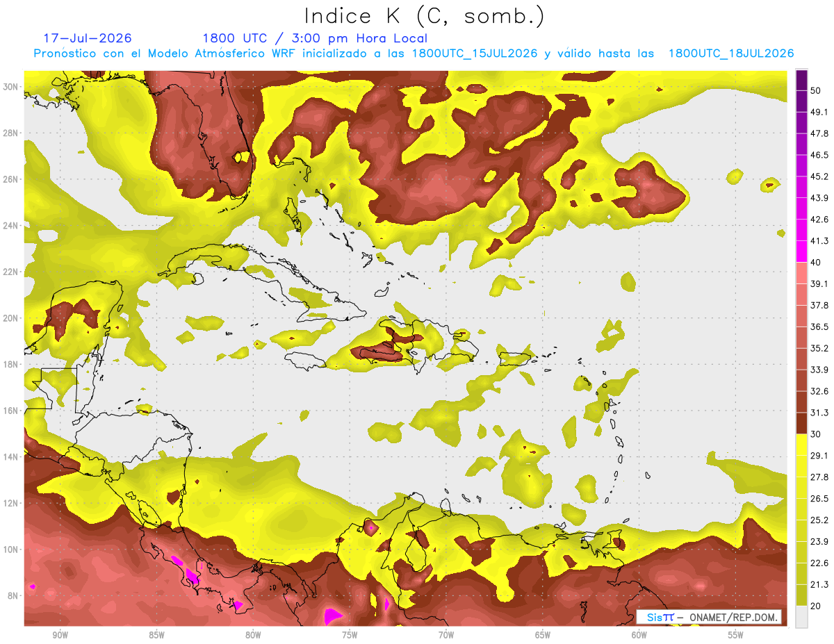
Task: Click the 60W longitude label
Action: [x=639, y=635]
